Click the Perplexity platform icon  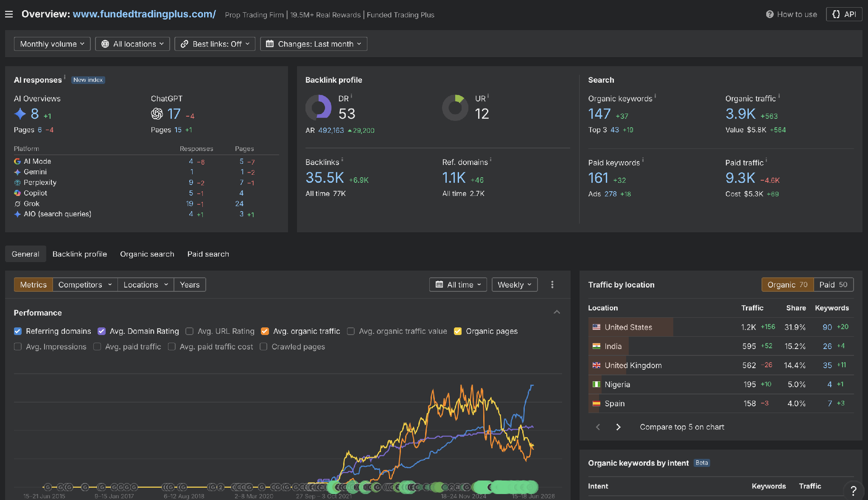click(x=17, y=183)
